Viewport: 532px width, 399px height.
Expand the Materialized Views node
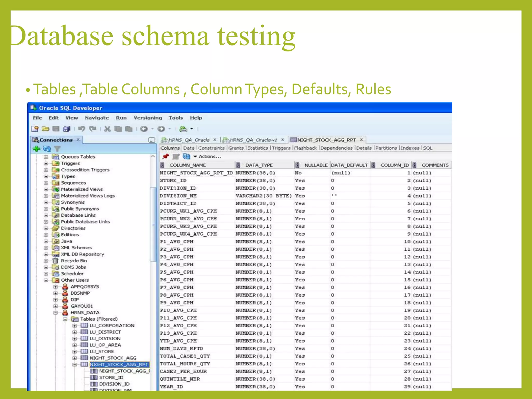pos(46,189)
